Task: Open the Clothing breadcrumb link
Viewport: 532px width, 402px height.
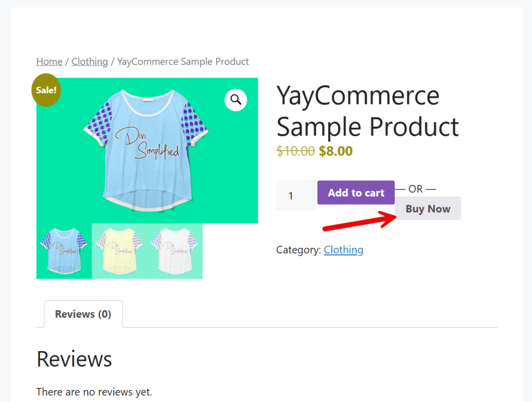Action: 89,61
